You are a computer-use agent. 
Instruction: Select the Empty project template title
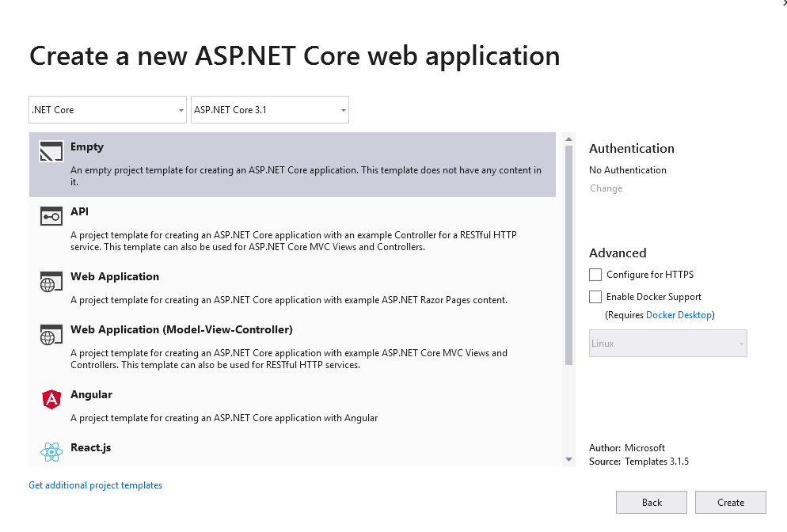pyautogui.click(x=87, y=146)
